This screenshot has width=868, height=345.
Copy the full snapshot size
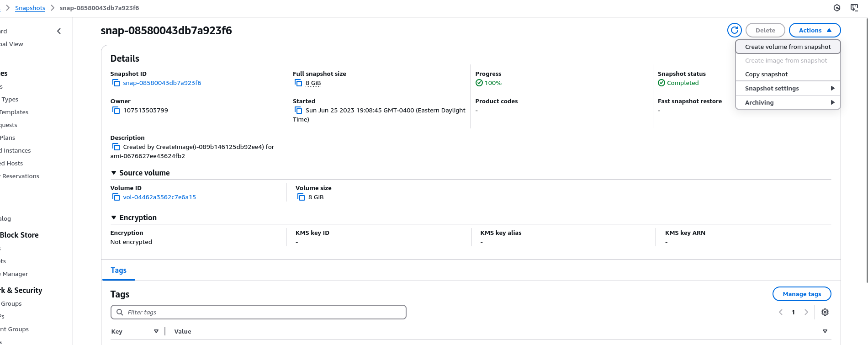pos(298,83)
